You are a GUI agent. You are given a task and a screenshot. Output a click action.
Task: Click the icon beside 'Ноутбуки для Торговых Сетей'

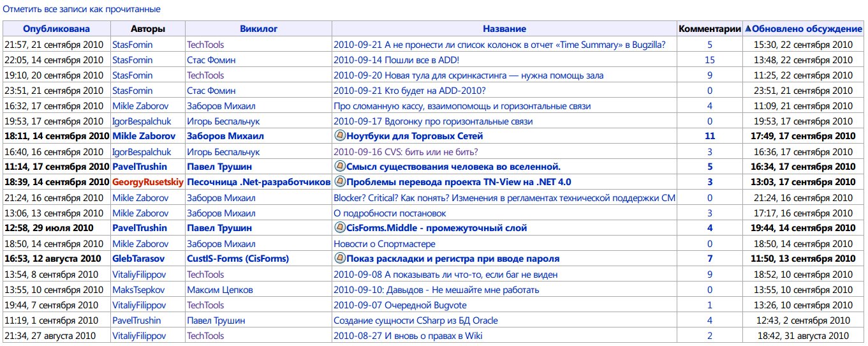[x=340, y=136]
